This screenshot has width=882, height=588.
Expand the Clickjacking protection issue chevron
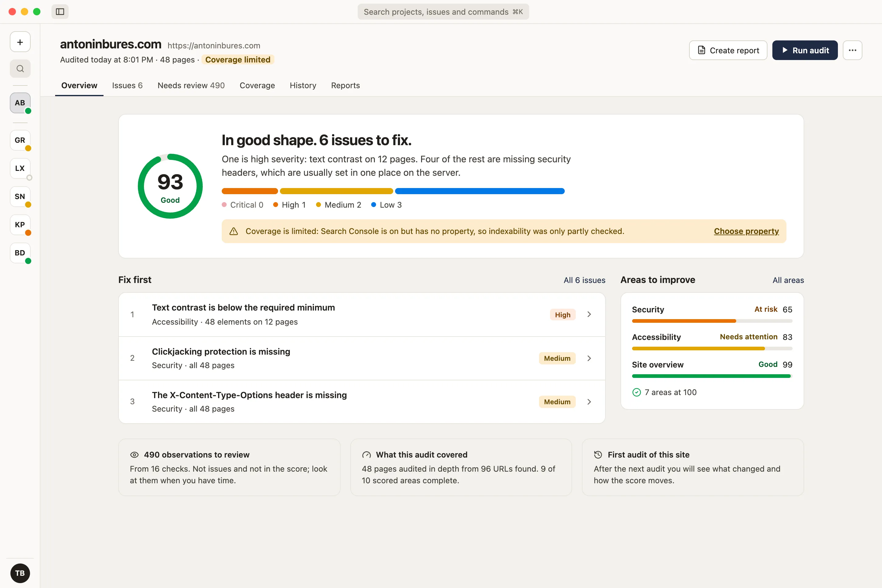click(x=589, y=358)
